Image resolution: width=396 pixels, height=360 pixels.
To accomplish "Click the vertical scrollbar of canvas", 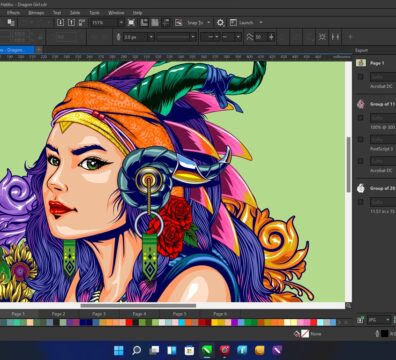I will (349, 164).
